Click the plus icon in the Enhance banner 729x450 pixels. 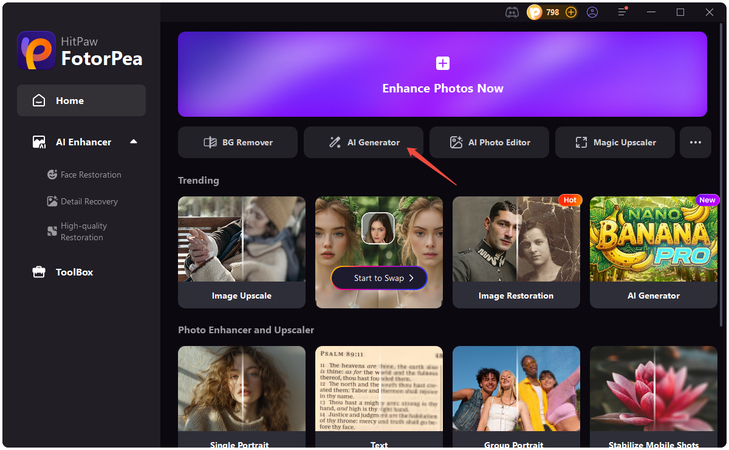click(443, 63)
